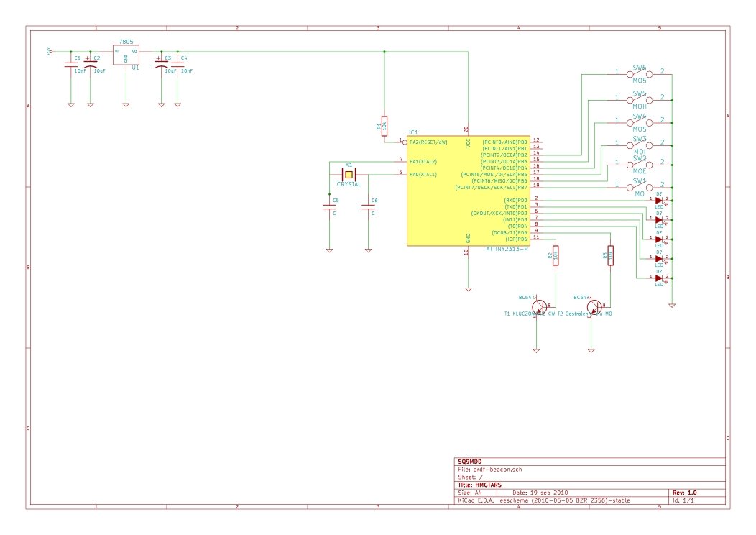
Task: Click the SW6 switch symbol
Action: click(x=639, y=73)
